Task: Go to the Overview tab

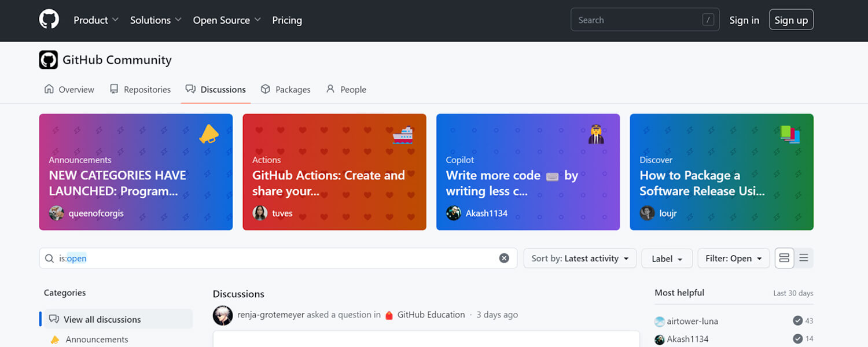Action: [x=69, y=90]
